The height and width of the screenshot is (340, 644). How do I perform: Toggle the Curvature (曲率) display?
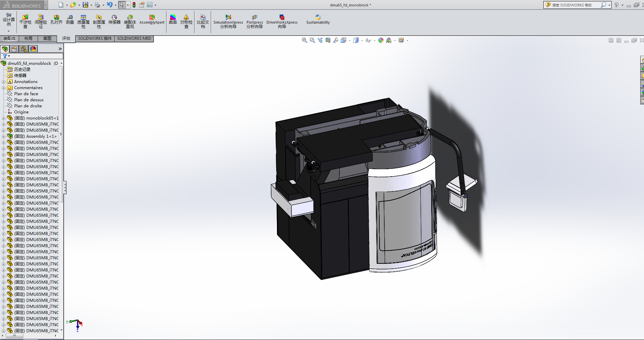coord(173,20)
